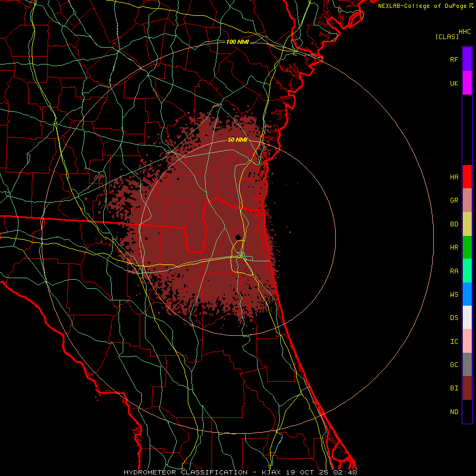The width and height of the screenshot is (476, 476).
Task: Click the ND black legend swatch
Action: click(x=467, y=411)
